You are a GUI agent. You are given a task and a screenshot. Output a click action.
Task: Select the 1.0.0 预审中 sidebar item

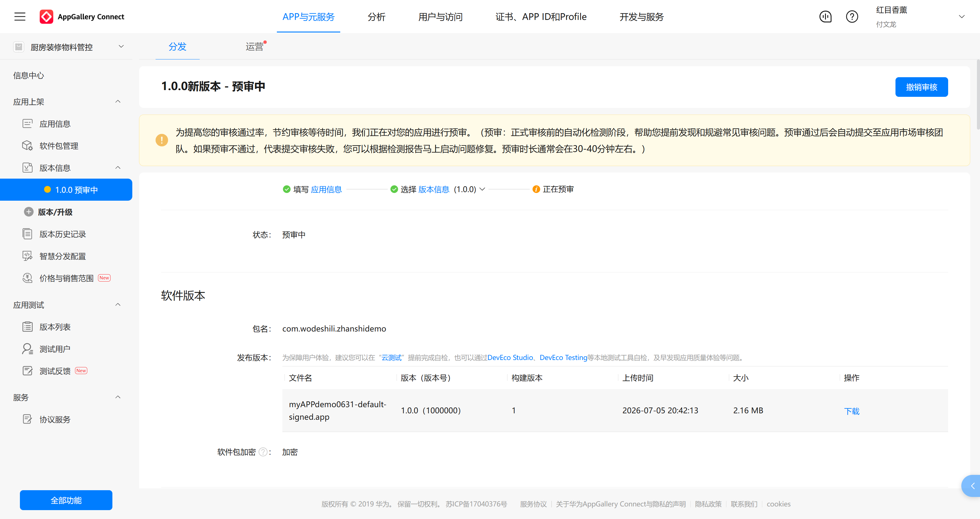tap(66, 189)
